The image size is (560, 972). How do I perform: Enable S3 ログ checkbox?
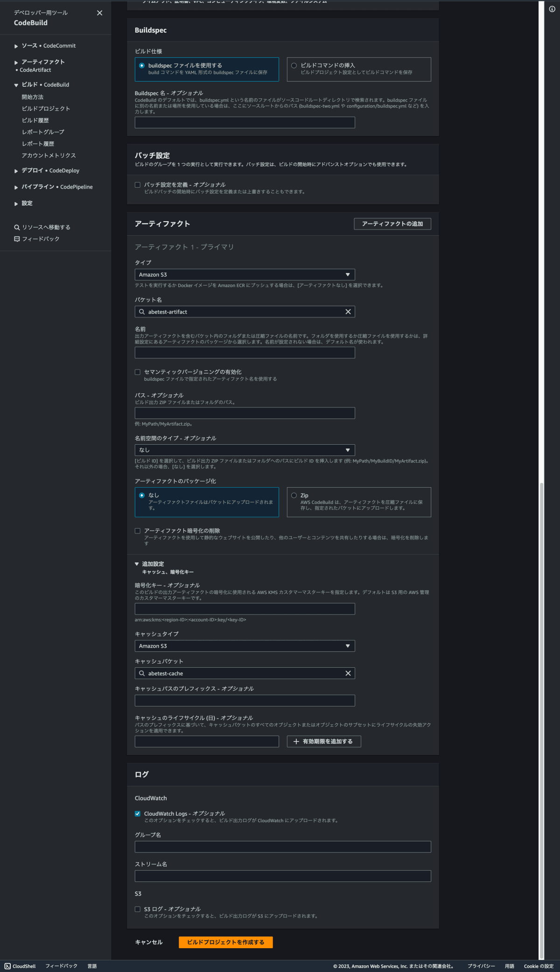click(138, 909)
